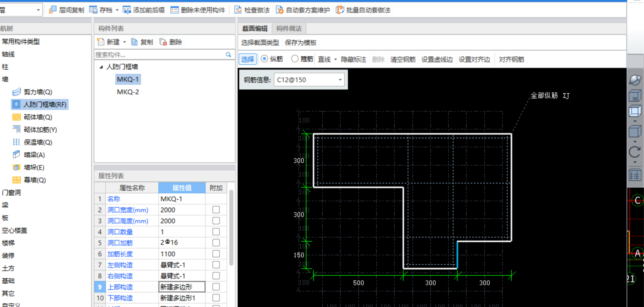The height and width of the screenshot is (307, 644).
Task: Expand options arrow below rotate icon
Action: click(x=635, y=162)
